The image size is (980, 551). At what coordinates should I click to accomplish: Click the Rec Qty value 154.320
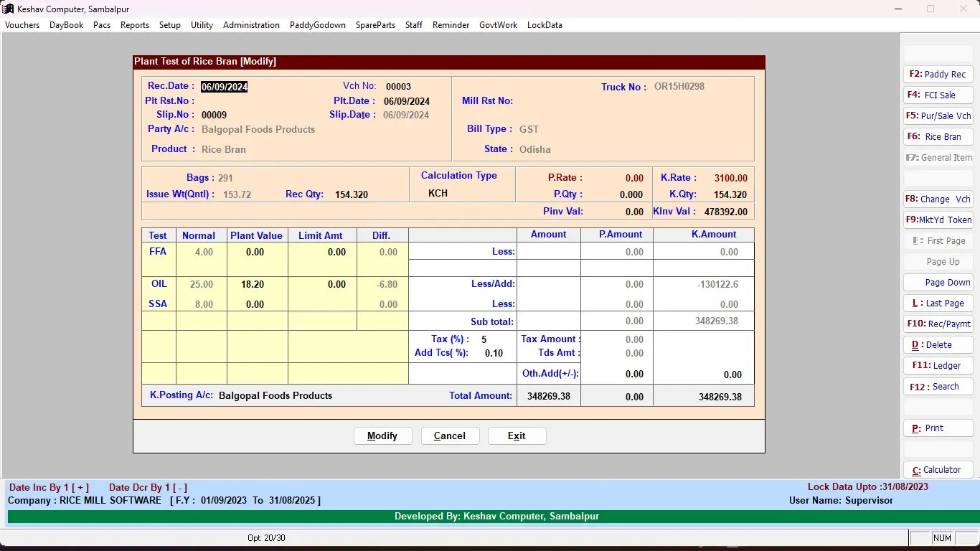coord(352,194)
